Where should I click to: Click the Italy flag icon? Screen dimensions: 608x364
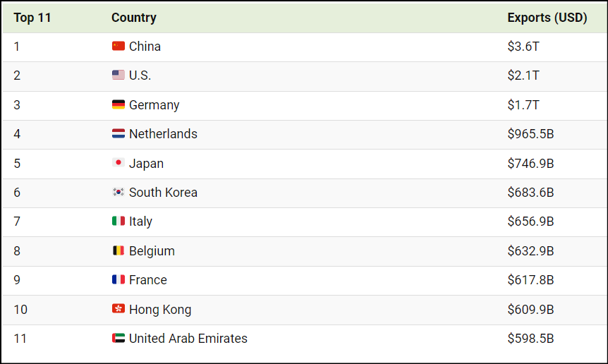coord(118,221)
